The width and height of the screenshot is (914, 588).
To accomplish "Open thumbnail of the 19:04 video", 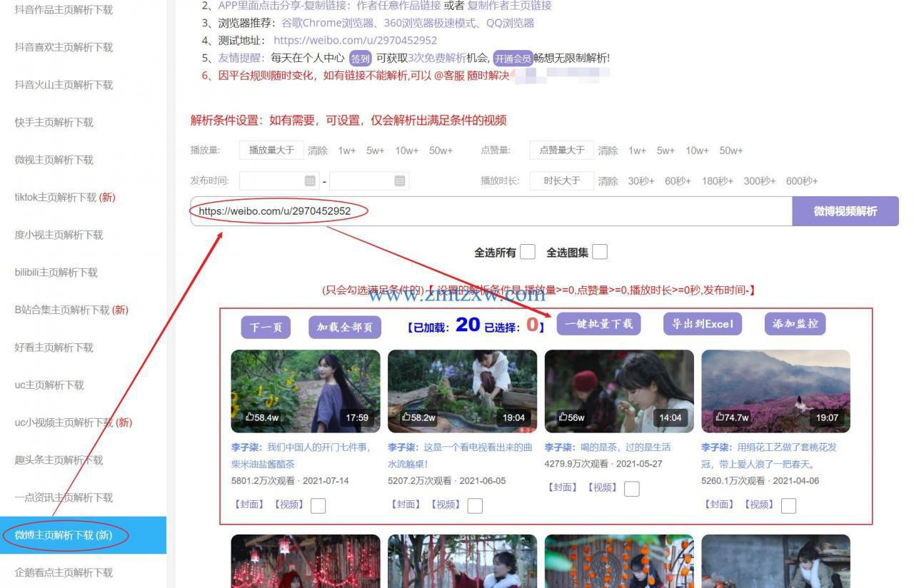I will point(462,391).
